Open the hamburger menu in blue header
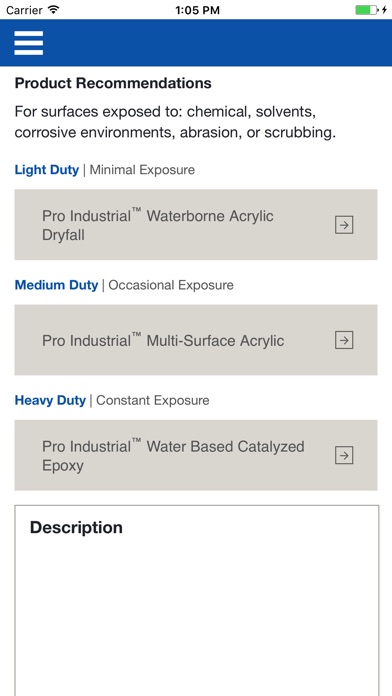 [x=28, y=43]
